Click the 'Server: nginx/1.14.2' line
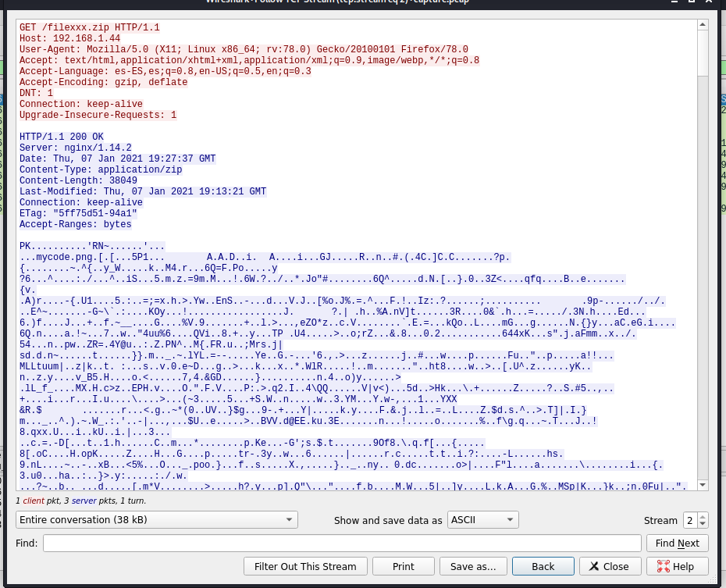The height and width of the screenshot is (588, 726). pos(76,148)
